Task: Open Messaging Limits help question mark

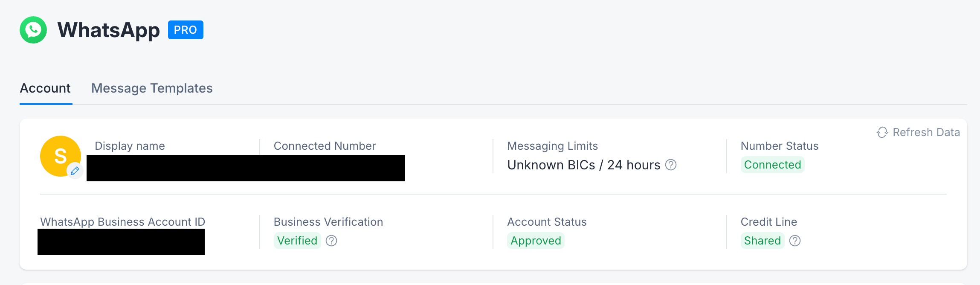Action: pyautogui.click(x=671, y=165)
